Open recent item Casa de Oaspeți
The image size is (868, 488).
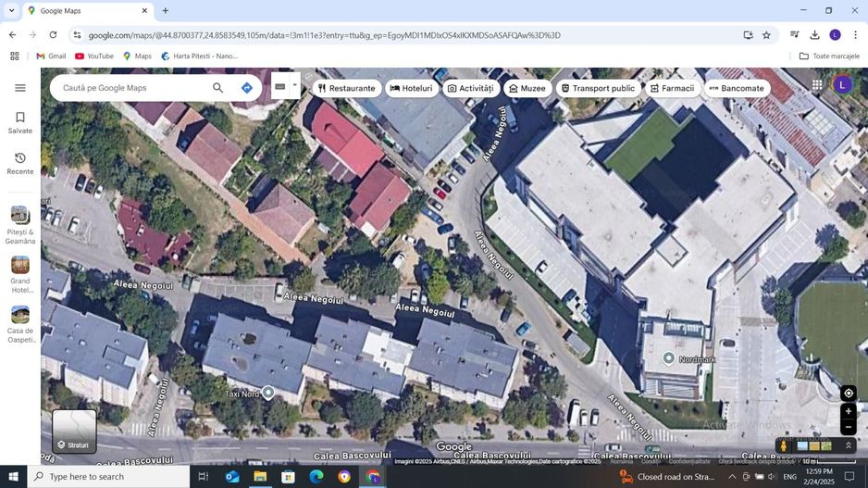click(x=20, y=325)
